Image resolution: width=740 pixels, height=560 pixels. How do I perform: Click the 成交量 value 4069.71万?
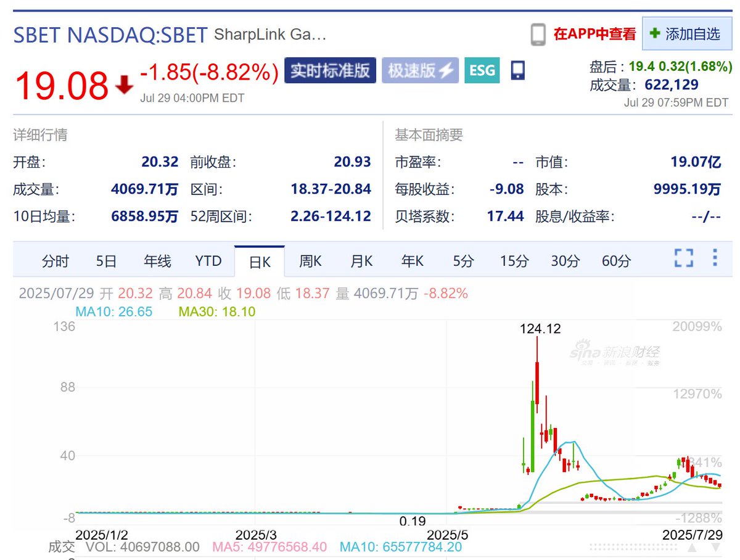145,189
